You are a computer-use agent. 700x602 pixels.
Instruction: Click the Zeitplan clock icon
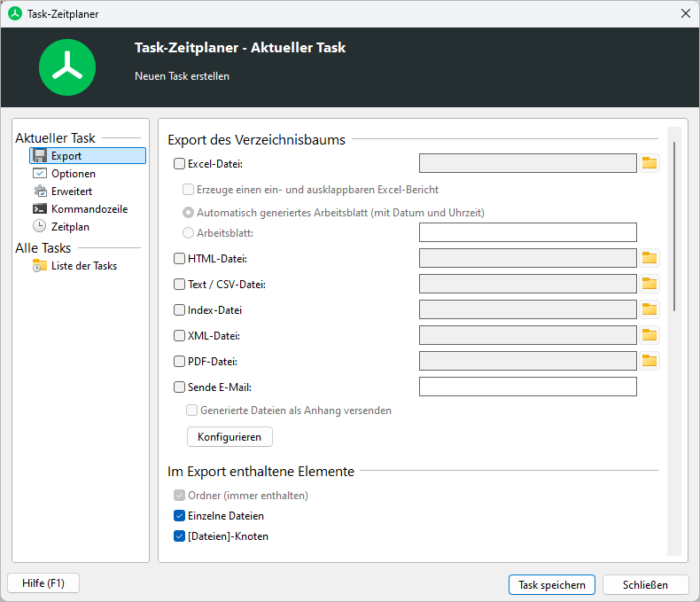[40, 226]
